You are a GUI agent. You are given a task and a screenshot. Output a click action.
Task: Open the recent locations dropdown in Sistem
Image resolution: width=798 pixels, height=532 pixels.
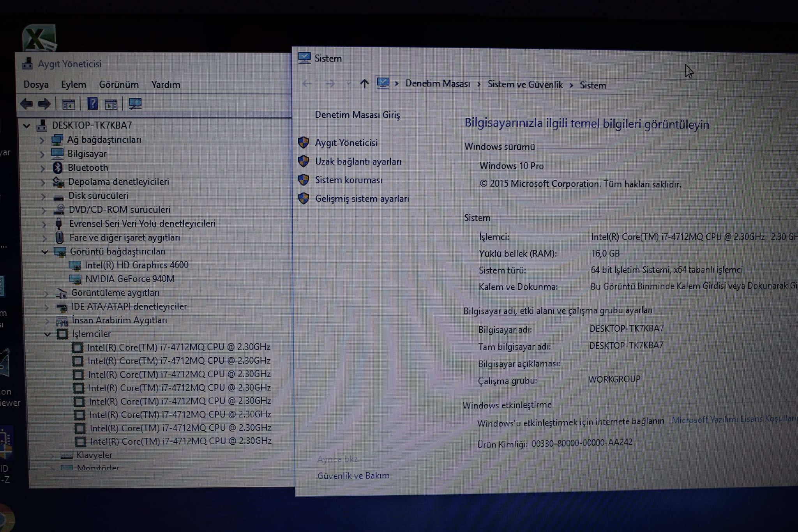pos(348,83)
